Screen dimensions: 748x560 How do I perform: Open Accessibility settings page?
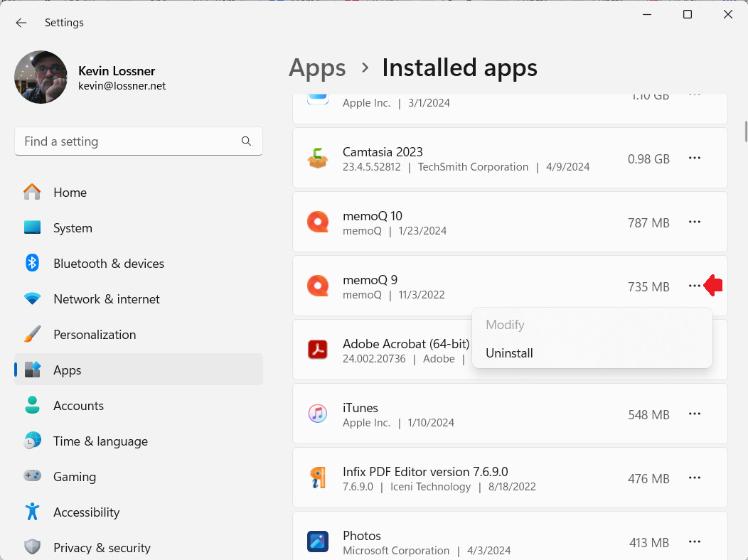point(139,512)
